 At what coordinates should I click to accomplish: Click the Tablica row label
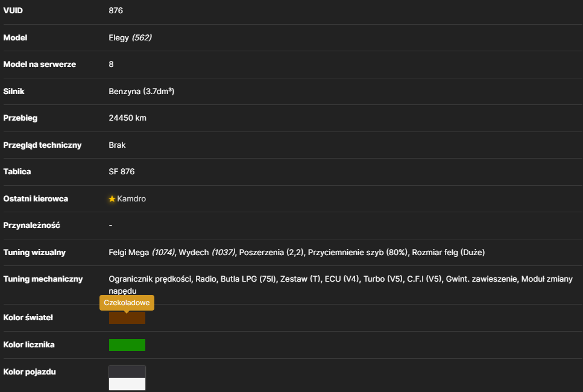(x=17, y=171)
